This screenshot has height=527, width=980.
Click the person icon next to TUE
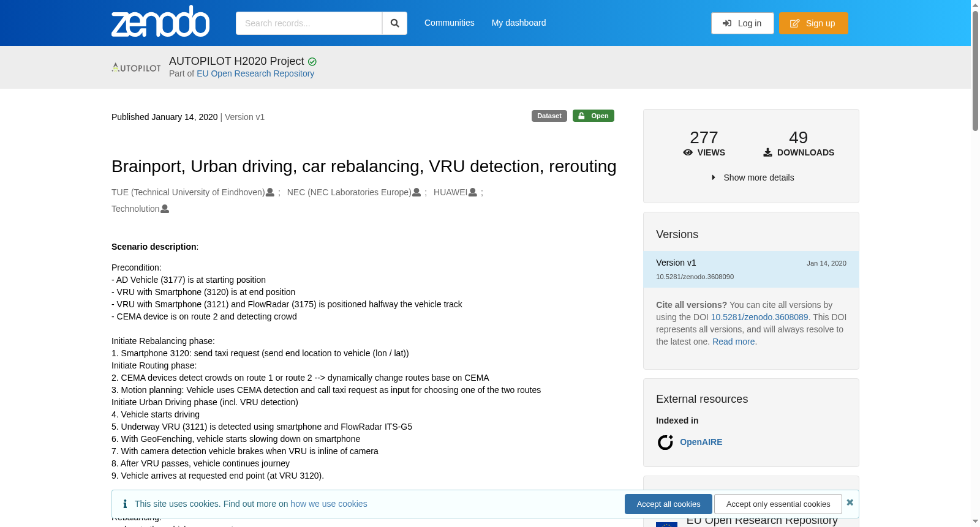tap(270, 192)
